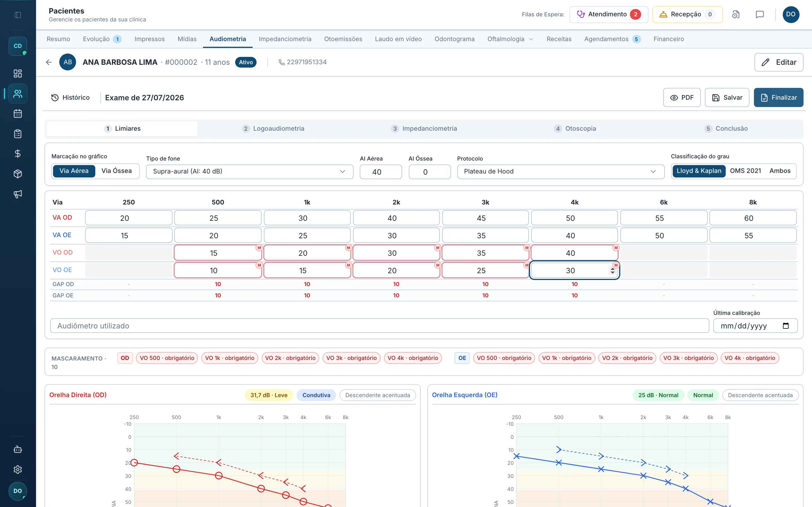Open the settings gear in sidebar
812x507 pixels.
click(18, 470)
